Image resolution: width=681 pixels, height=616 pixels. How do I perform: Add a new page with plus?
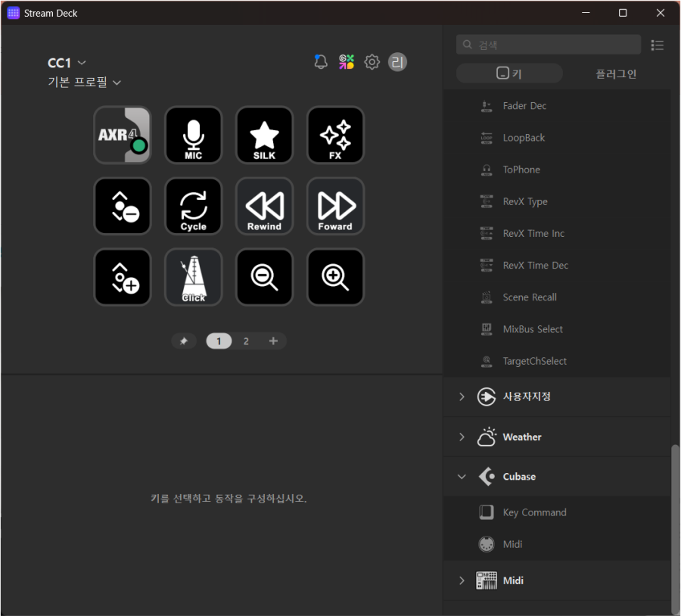point(273,341)
